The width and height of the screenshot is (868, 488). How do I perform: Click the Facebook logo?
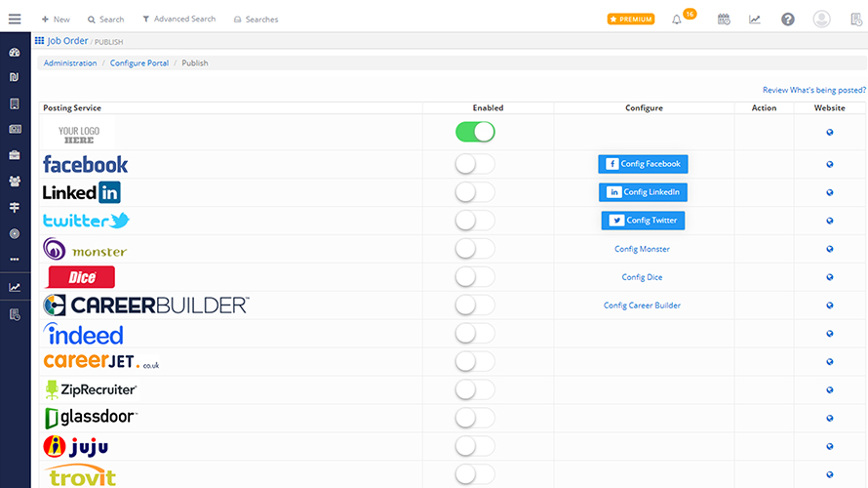click(85, 165)
